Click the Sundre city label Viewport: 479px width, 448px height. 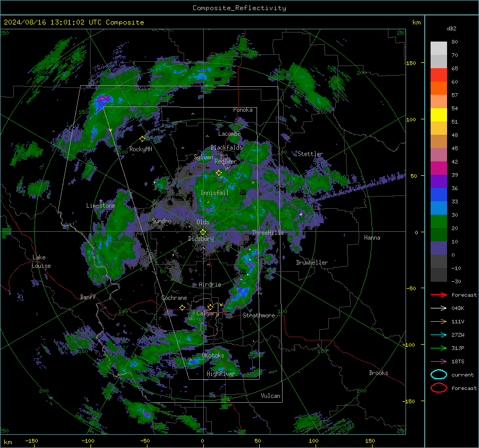(161, 221)
